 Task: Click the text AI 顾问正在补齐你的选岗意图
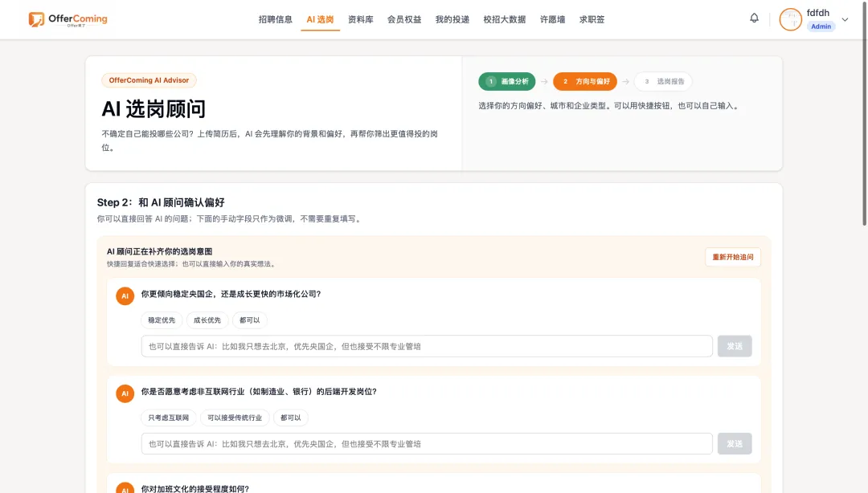tap(159, 251)
